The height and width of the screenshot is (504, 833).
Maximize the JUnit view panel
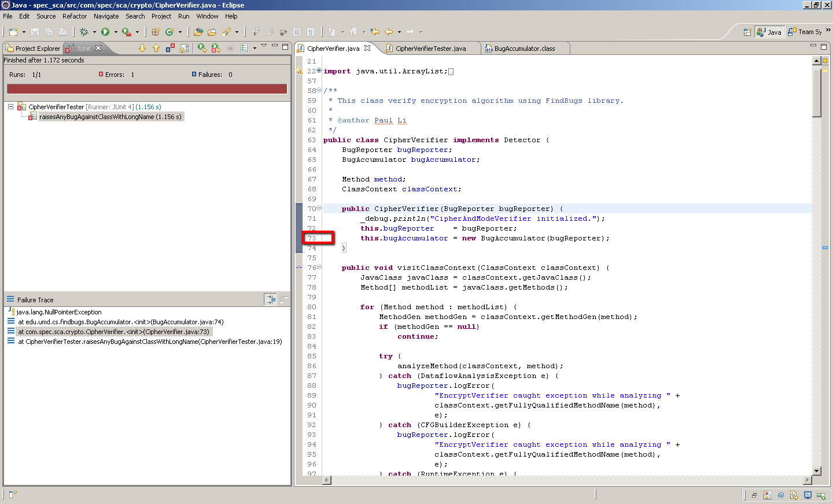coord(285,46)
